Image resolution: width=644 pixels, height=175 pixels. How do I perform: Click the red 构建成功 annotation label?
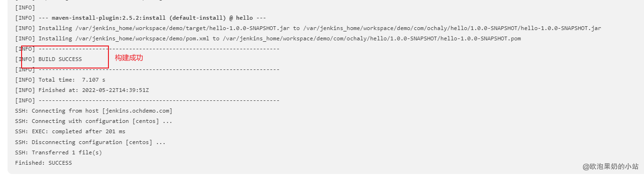point(129,58)
